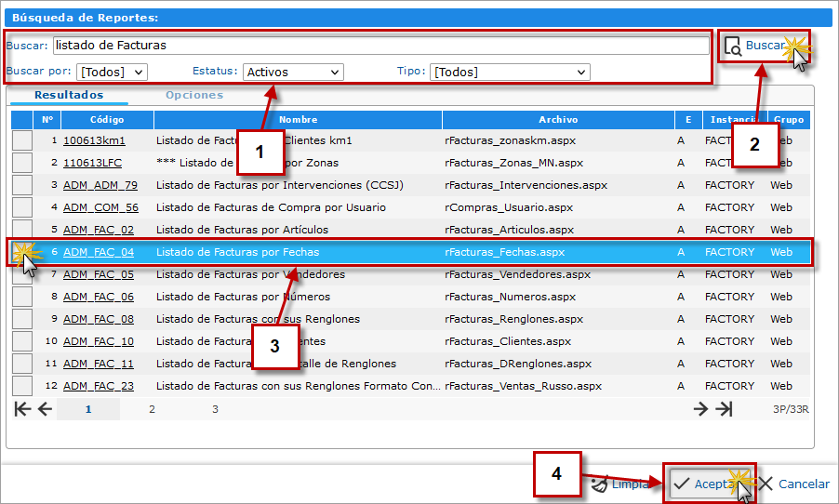Screen dimensions: 839x504
Task: Open report code ADM_FAC_23
Action: pyautogui.click(x=99, y=386)
